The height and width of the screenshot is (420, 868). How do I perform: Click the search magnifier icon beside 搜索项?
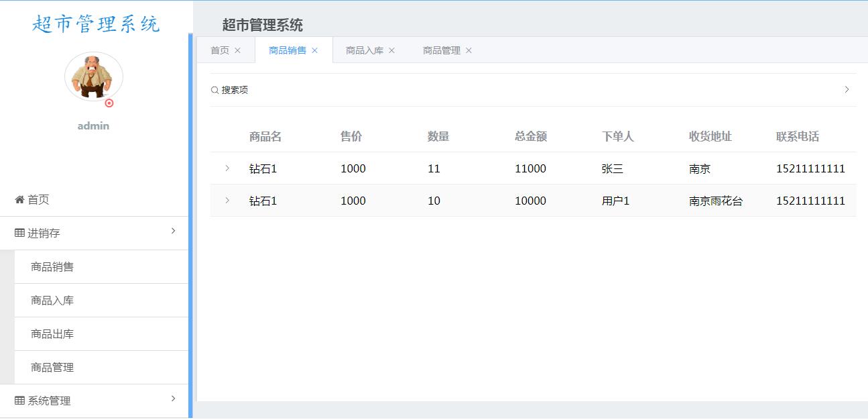(214, 90)
